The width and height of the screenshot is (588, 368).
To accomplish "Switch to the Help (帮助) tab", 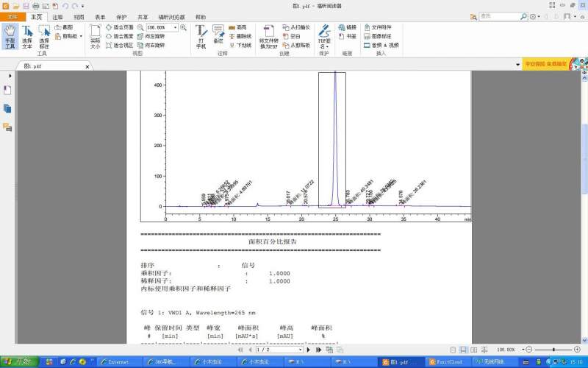I will (x=201, y=17).
